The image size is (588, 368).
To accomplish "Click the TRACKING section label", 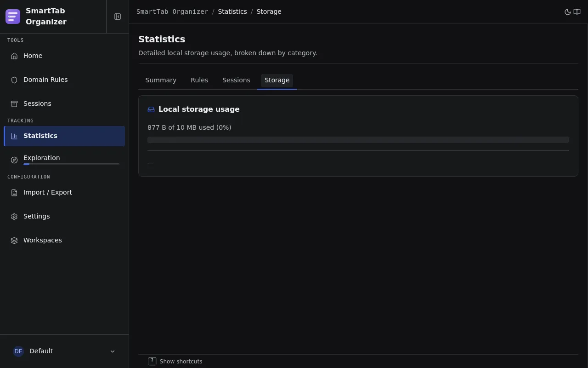I will click(20, 121).
